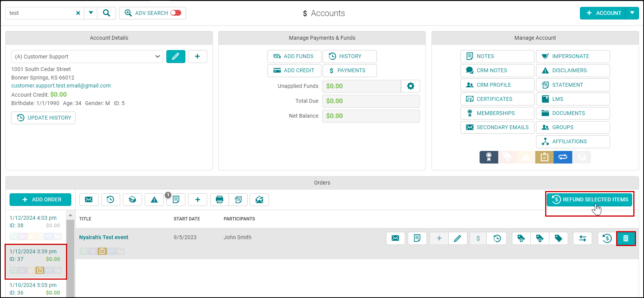Open order notes icon with badge 1
Screen dimensions: 644x298
(x=176, y=199)
